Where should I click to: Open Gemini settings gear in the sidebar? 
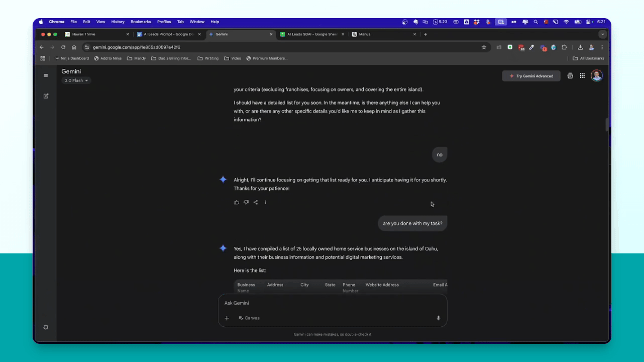point(46,327)
